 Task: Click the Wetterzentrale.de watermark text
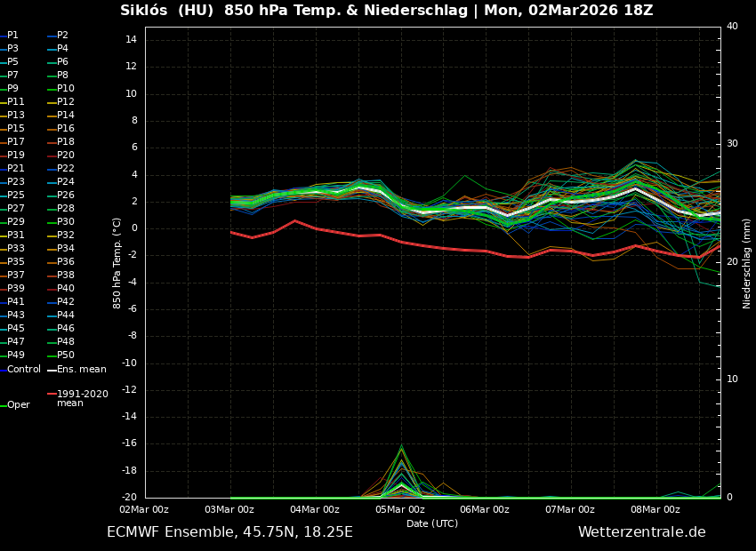tap(641, 532)
